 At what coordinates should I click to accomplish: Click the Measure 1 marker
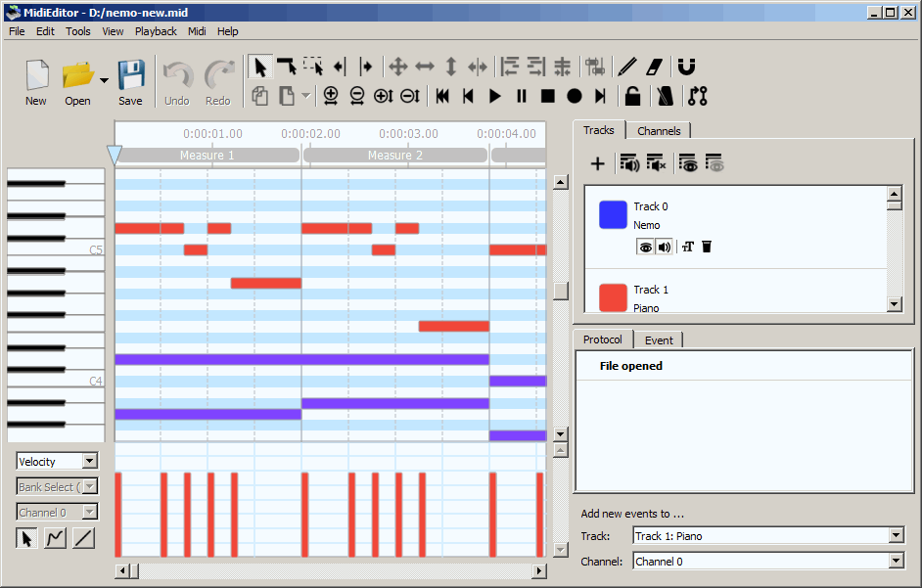click(207, 156)
